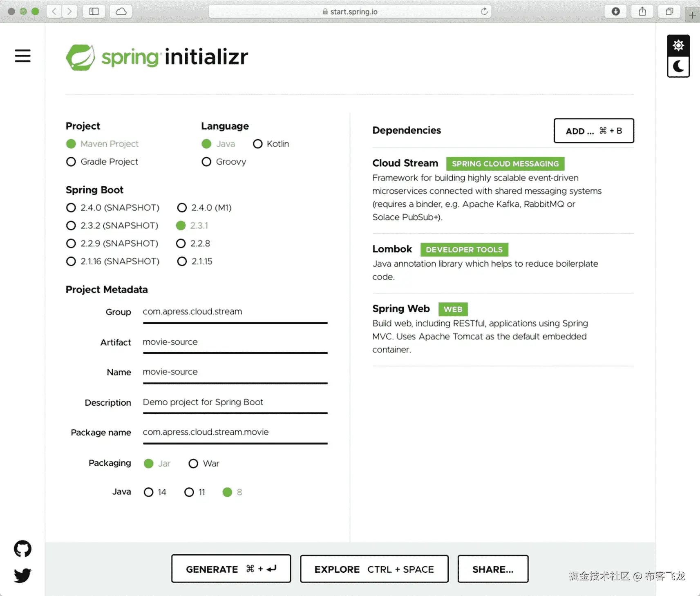Select Spring Boot 2.2.8
This screenshot has height=596, width=700.
193,243
